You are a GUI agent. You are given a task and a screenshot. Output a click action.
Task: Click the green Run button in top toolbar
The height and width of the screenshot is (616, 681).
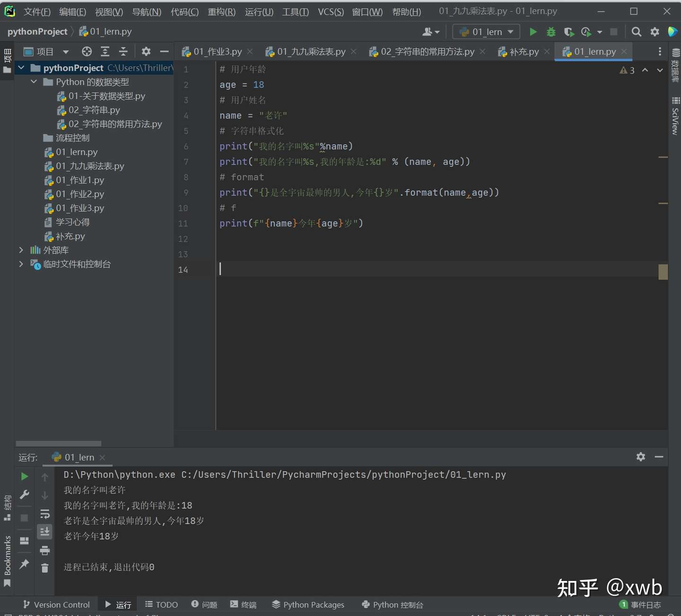533,32
